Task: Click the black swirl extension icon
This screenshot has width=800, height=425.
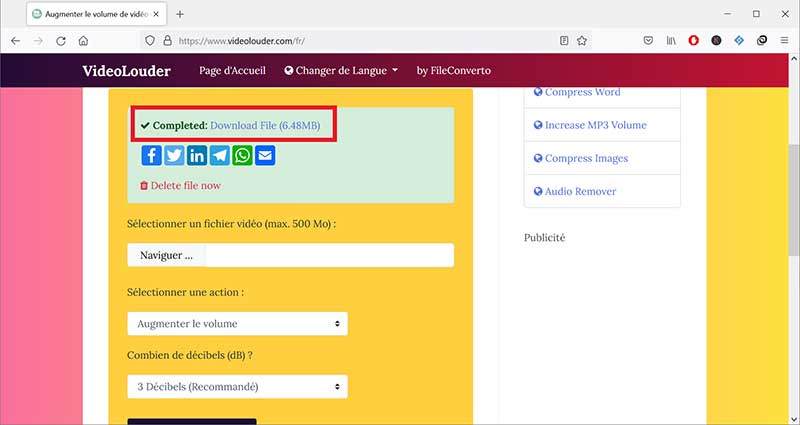Action: point(762,41)
